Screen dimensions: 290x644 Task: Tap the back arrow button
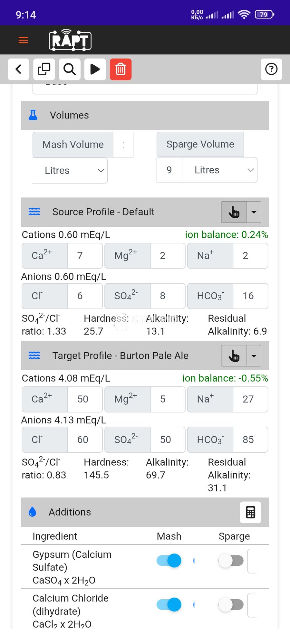18,69
